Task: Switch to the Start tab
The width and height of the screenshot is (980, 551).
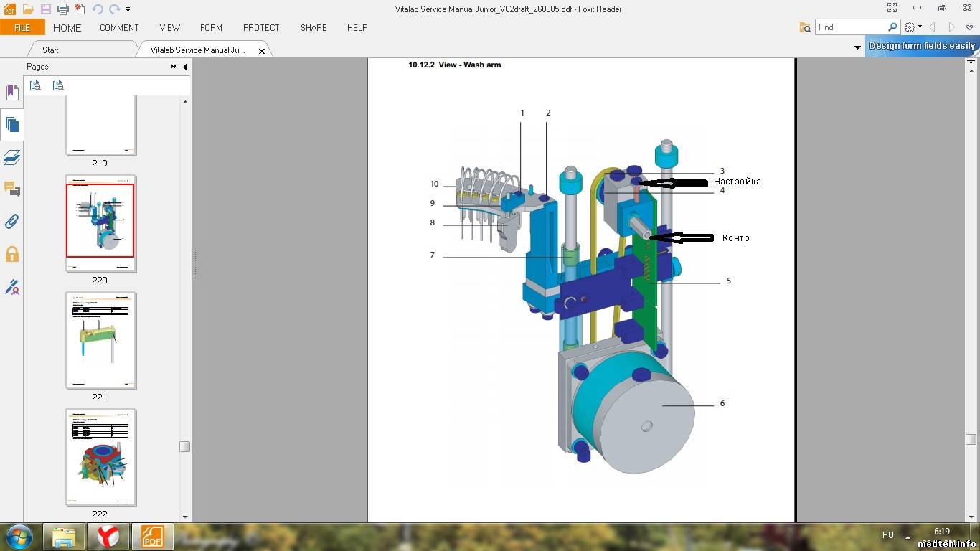Action: (x=50, y=50)
